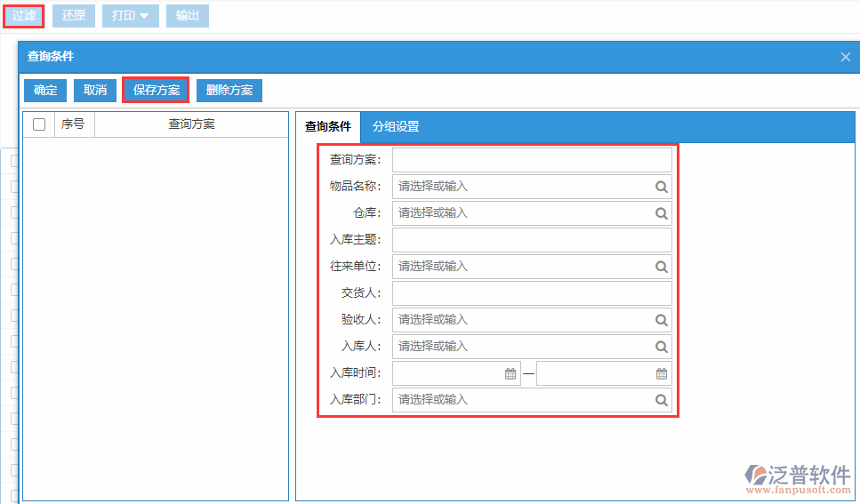The width and height of the screenshot is (860, 504).
Task: Confirm with the 确定 button
Action: [45, 91]
